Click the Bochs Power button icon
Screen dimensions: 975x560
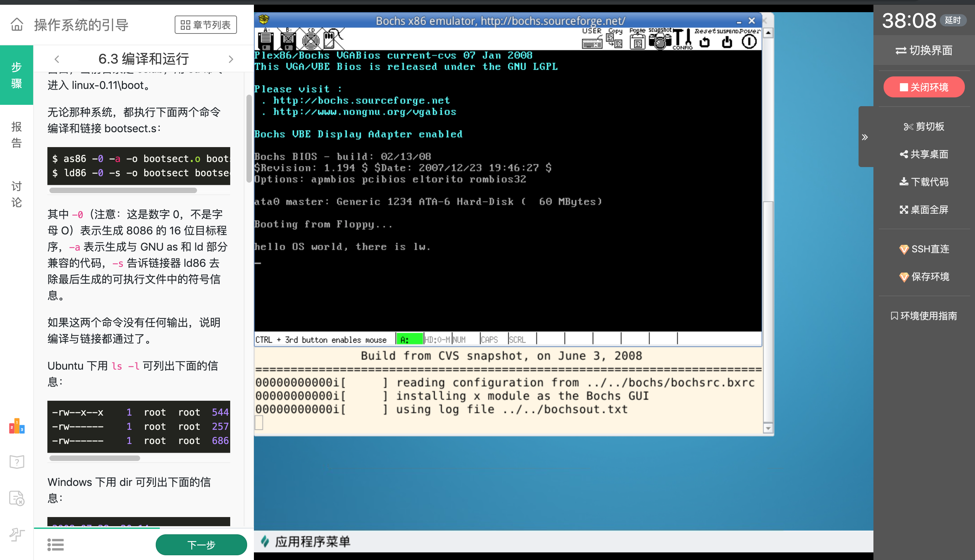point(749,41)
